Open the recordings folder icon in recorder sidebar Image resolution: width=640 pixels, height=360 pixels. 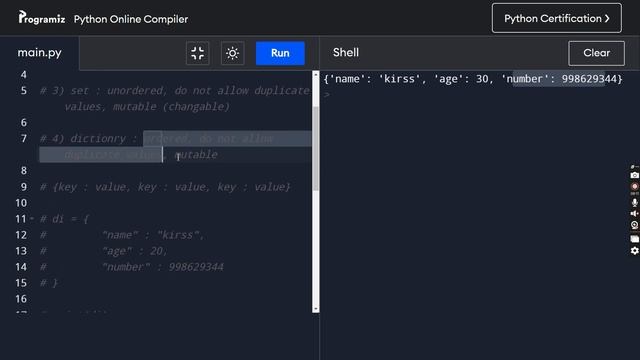(634, 239)
